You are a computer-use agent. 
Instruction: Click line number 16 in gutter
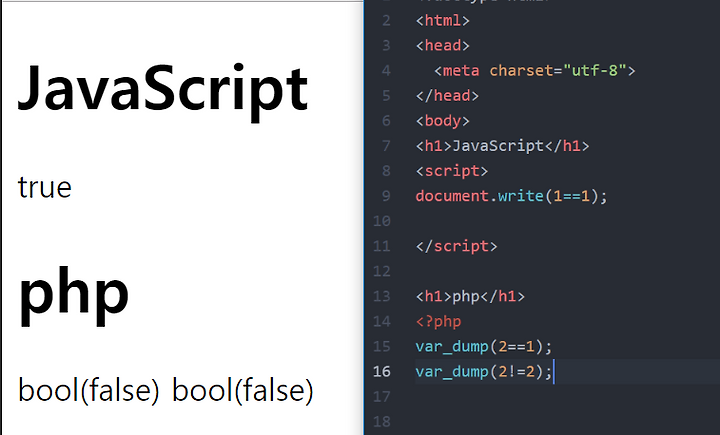pos(382,371)
